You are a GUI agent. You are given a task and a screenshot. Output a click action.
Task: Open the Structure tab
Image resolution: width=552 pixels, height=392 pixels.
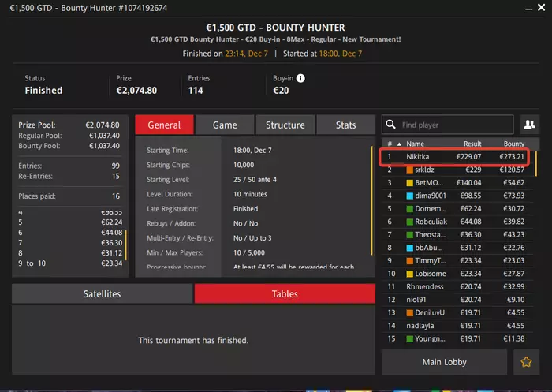click(x=285, y=125)
